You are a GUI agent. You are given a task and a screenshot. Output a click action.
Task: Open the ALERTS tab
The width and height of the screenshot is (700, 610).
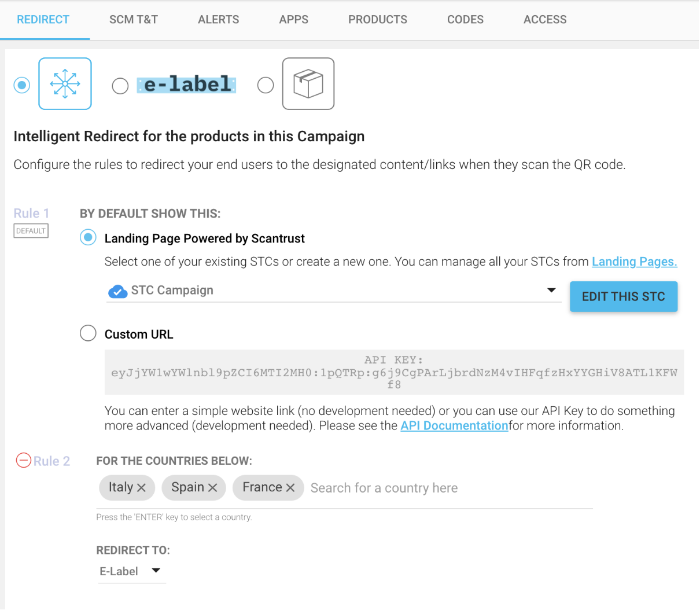[218, 20]
